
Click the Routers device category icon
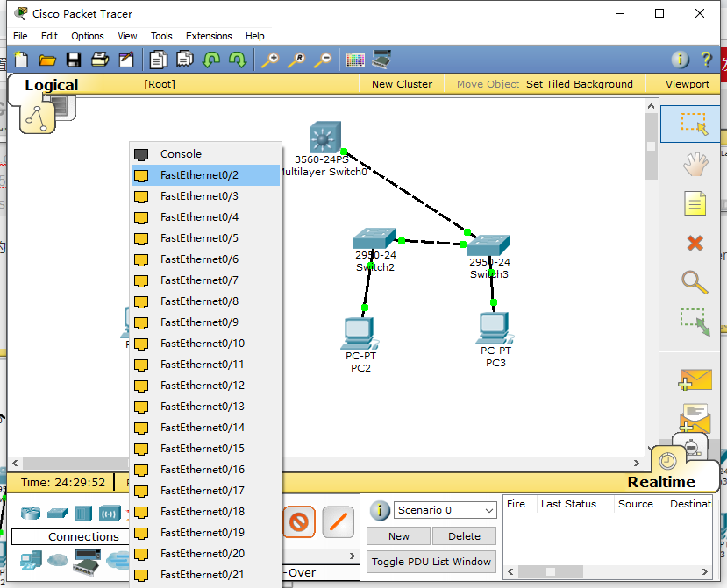[x=31, y=513]
